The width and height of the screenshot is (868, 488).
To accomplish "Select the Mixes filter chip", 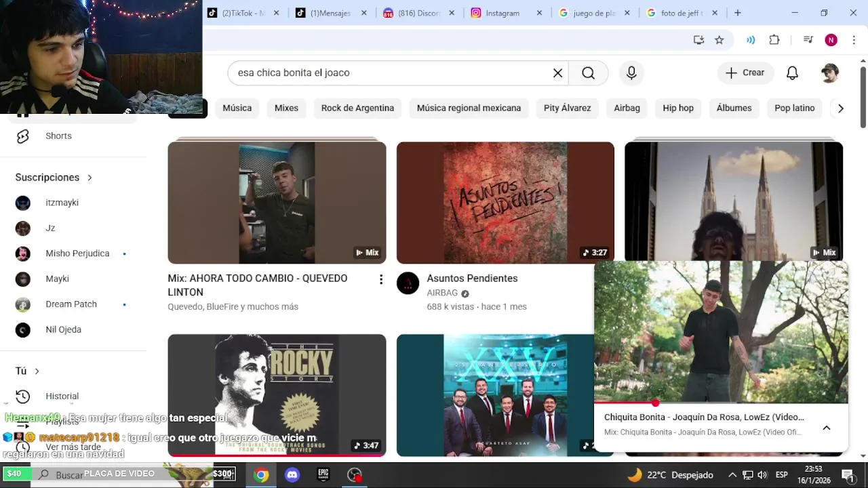I will 286,108.
